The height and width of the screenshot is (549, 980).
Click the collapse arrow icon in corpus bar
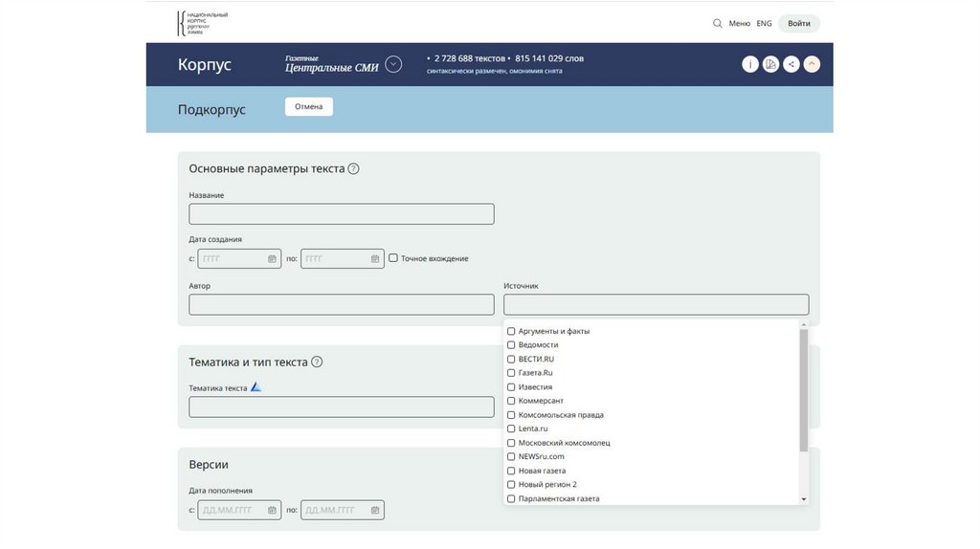coord(812,64)
